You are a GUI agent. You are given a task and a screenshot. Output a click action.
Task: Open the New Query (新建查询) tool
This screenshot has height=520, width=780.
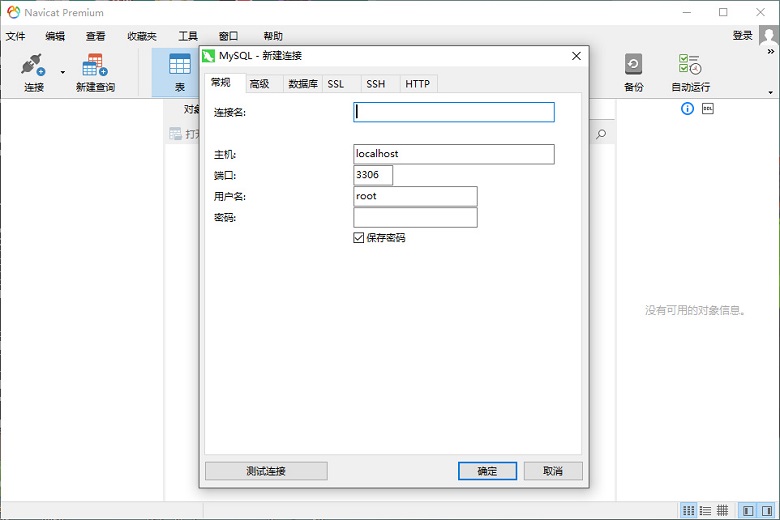tap(95, 66)
